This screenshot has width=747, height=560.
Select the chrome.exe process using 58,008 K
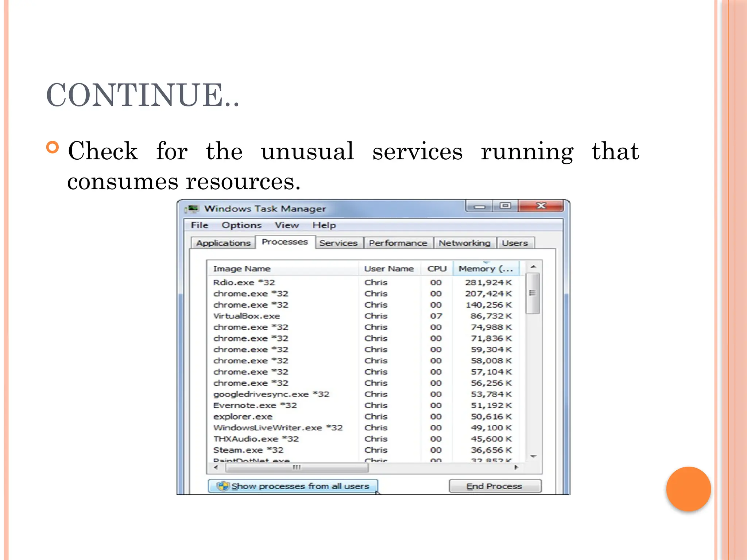pos(367,361)
